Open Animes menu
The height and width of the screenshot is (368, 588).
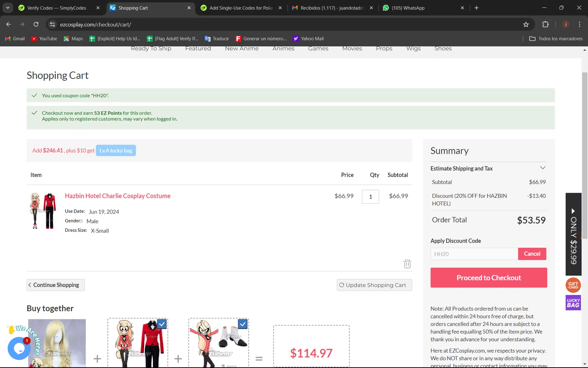click(283, 48)
